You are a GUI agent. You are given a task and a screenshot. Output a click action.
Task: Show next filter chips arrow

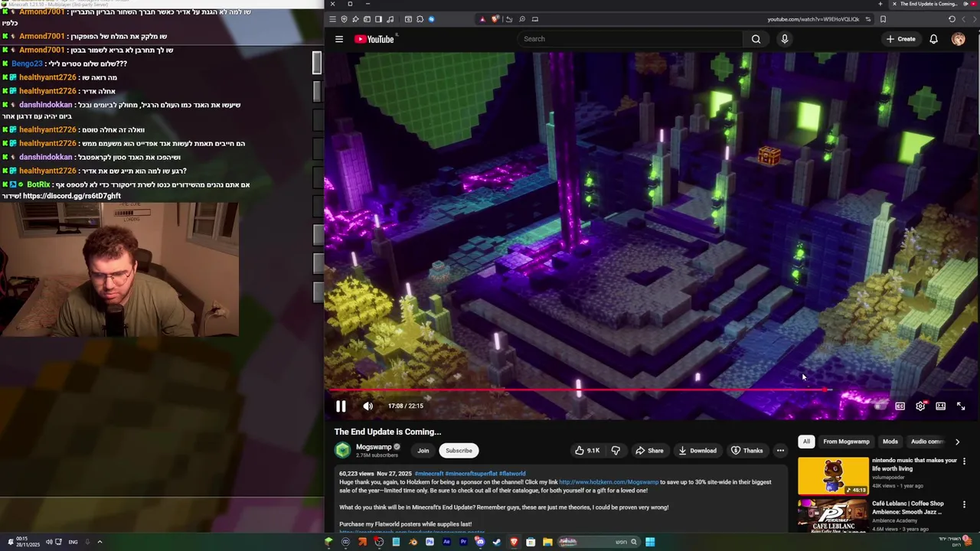957,442
